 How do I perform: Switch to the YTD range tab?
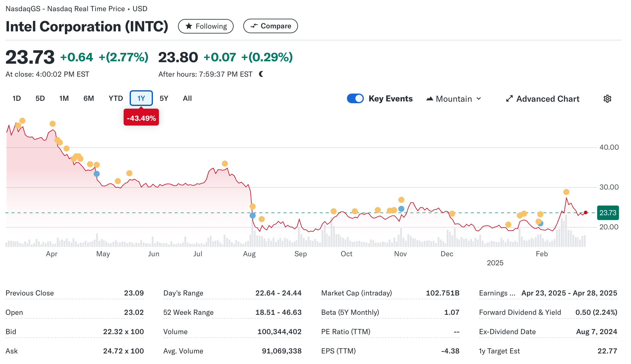[116, 98]
